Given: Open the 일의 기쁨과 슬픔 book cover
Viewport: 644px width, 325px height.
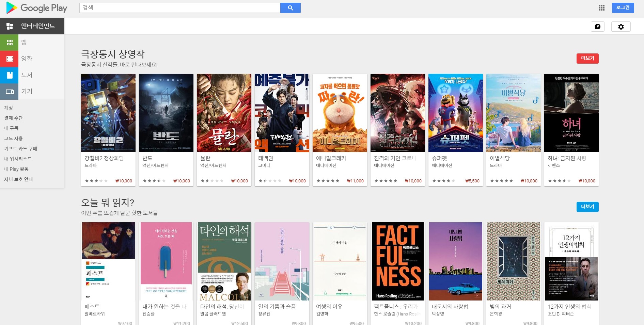Looking at the screenshot, I should 282,261.
